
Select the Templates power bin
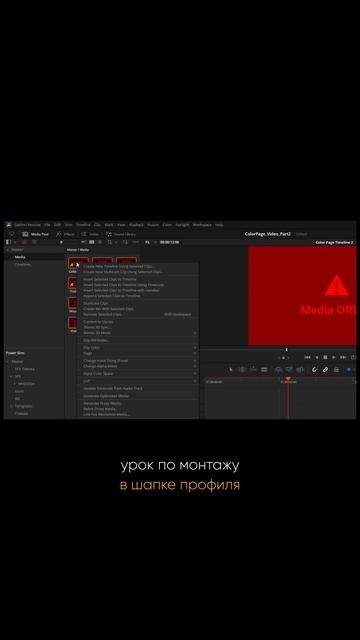23,406
